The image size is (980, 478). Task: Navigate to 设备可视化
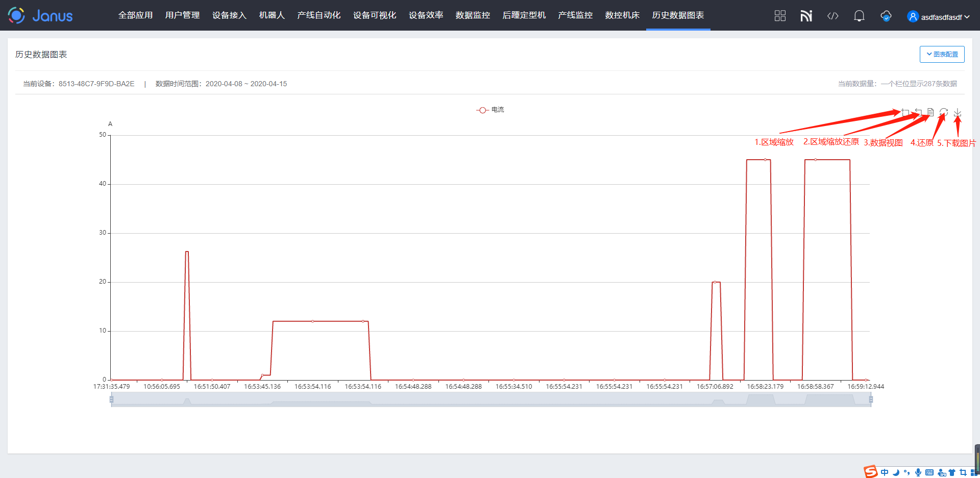[x=375, y=15]
